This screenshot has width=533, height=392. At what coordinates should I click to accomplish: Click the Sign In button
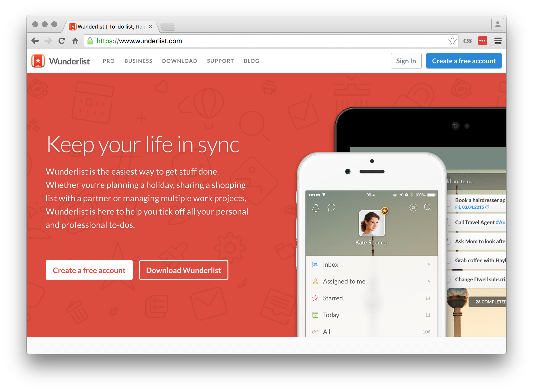[406, 61]
